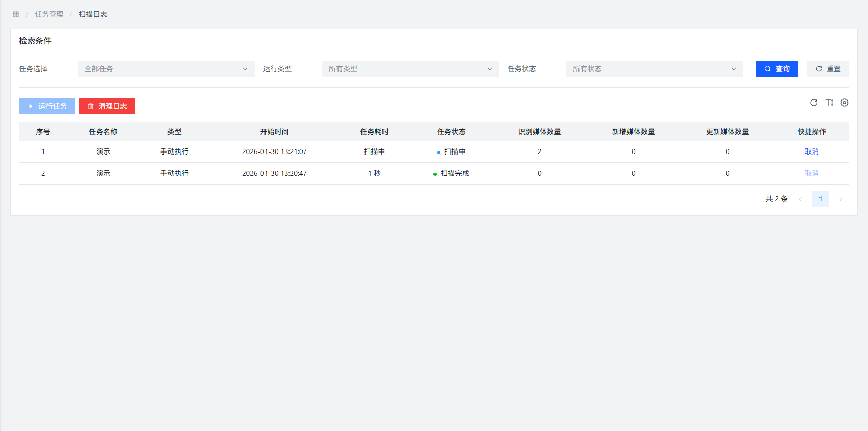Click 取消 link for the completed task
The width and height of the screenshot is (868, 431).
point(811,173)
